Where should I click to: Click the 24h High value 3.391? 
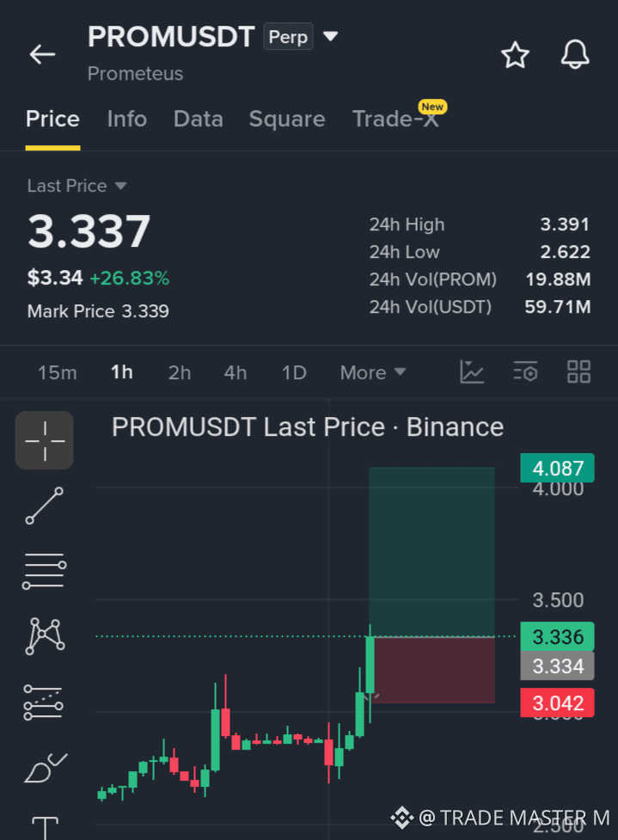pyautogui.click(x=565, y=224)
